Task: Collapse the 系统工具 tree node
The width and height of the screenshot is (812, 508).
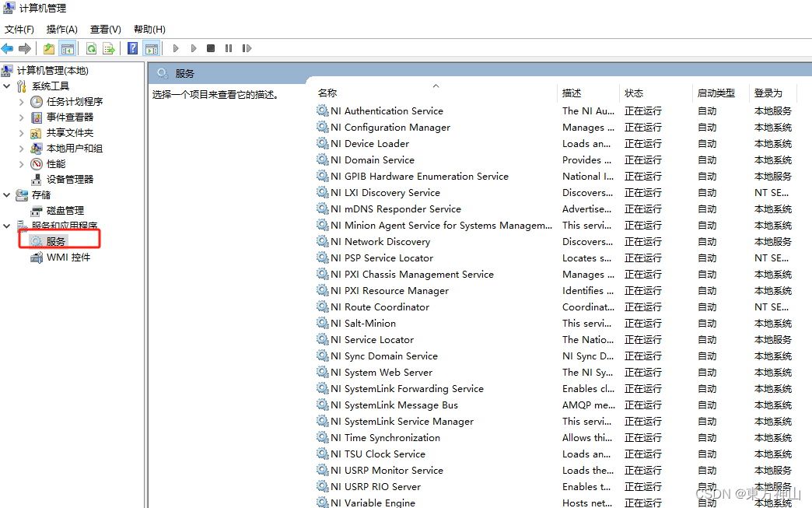Action: [7, 86]
